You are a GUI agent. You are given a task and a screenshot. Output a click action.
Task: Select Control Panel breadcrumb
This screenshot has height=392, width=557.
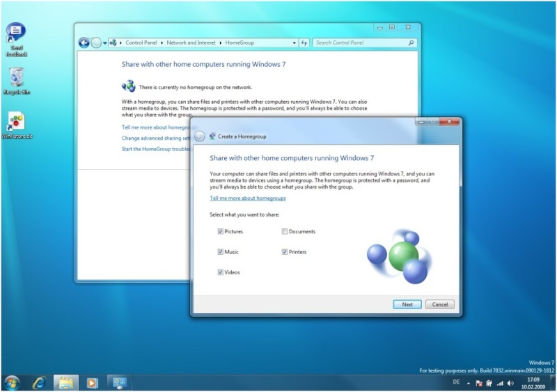[141, 42]
